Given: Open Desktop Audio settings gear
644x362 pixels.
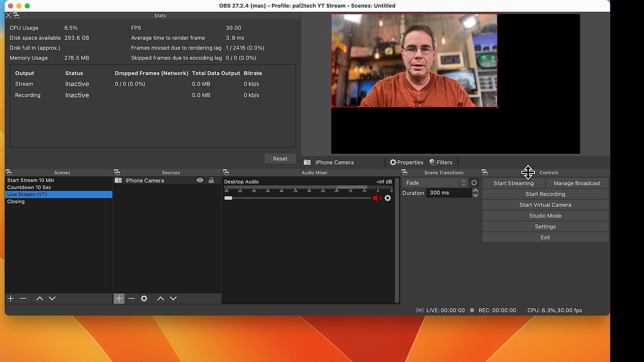Looking at the screenshot, I should point(388,198).
